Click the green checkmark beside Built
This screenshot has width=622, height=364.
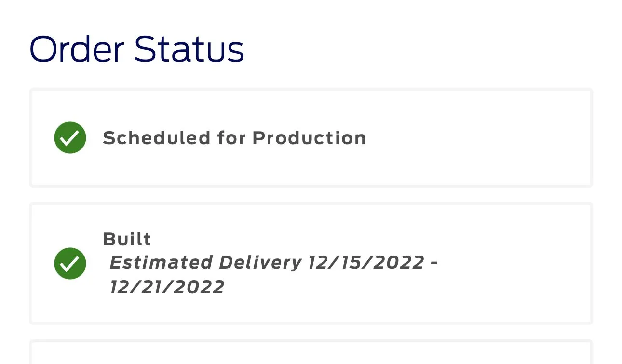point(70,263)
